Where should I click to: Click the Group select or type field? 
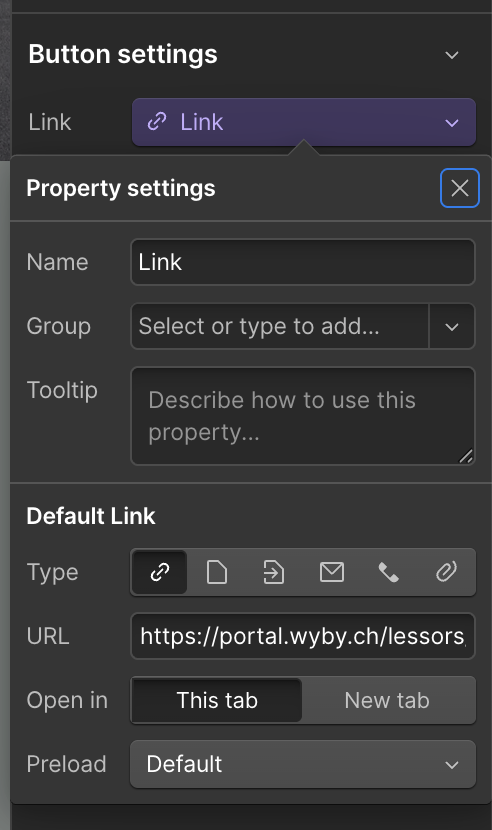coord(280,326)
